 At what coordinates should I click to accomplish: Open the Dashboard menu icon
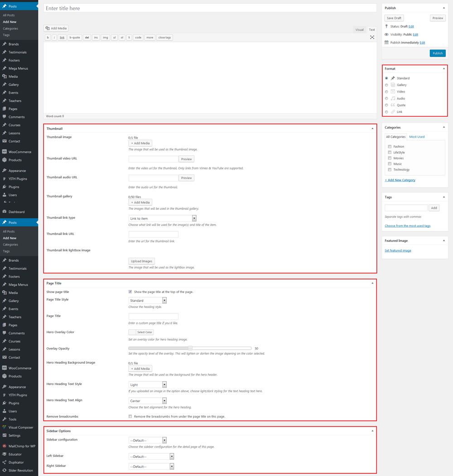tap(4, 212)
